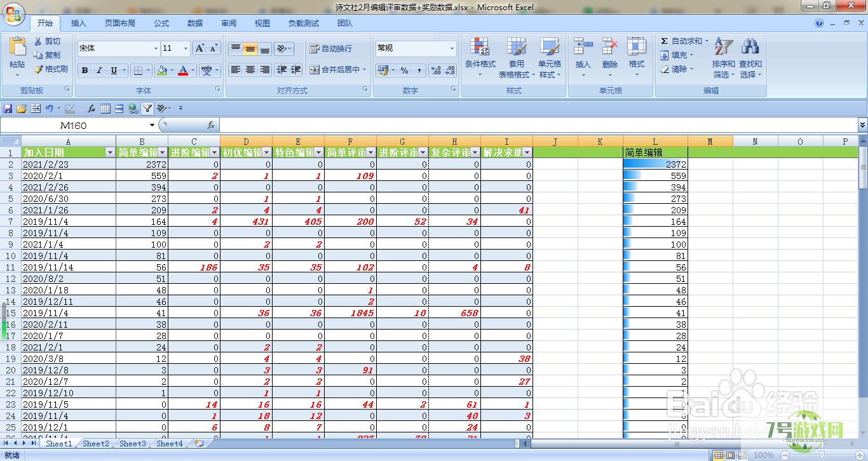Click Clear (清除) button
The width and height of the screenshot is (868, 461).
pyautogui.click(x=676, y=69)
